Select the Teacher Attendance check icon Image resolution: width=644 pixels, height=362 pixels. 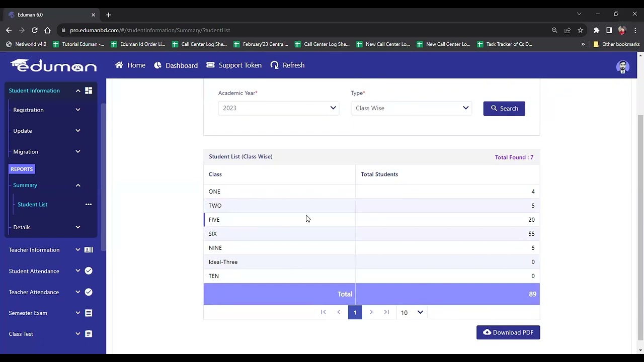[x=89, y=292]
